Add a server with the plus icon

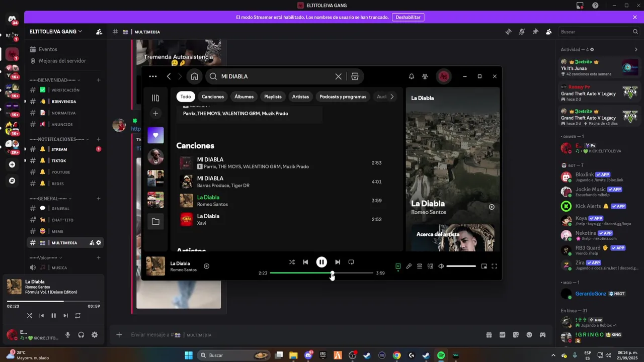tap(12, 164)
